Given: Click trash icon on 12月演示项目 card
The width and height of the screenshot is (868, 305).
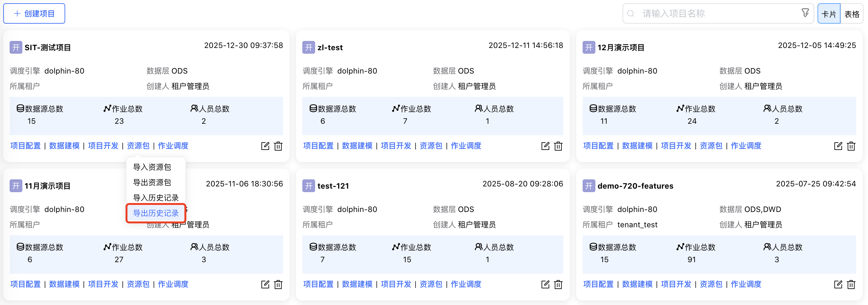Looking at the screenshot, I should coord(851,146).
